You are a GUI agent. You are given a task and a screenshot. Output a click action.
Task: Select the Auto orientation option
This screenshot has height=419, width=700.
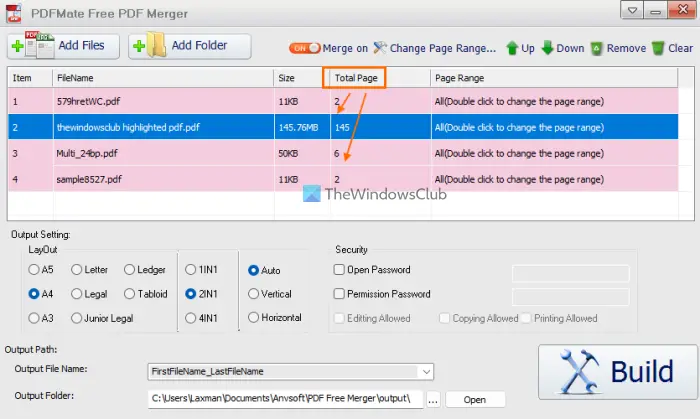click(x=253, y=270)
